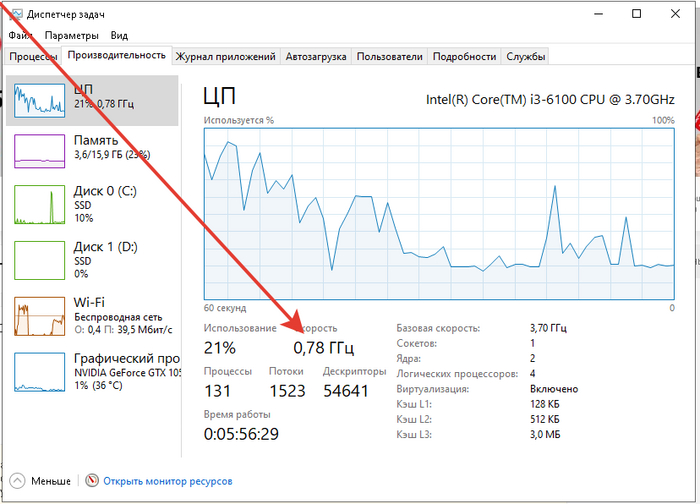
Task: Click the 0,78 ГГц Скорость value
Action: click(324, 348)
